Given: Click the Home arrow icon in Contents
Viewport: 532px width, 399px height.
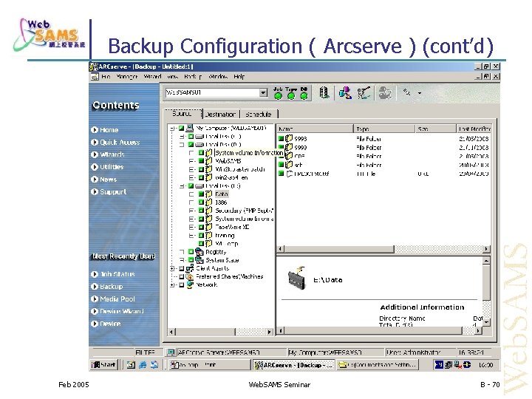Looking at the screenshot, I should 95,130.
